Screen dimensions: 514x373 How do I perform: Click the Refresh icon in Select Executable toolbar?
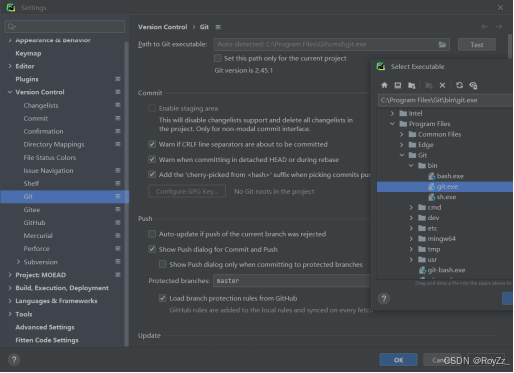[459, 85]
